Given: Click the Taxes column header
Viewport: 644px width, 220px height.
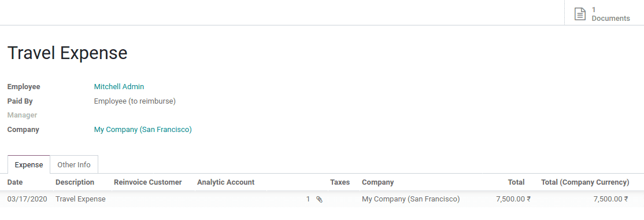Looking at the screenshot, I should 340,182.
